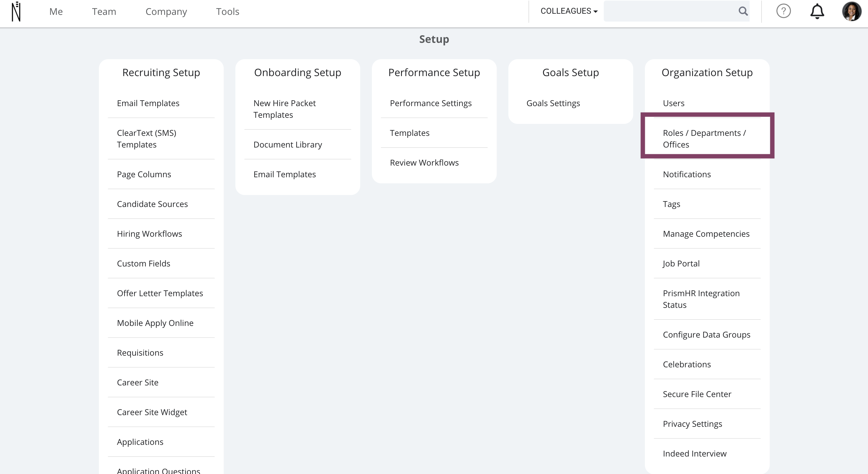Click the N company logo icon
The height and width of the screenshot is (474, 868).
coord(16,11)
